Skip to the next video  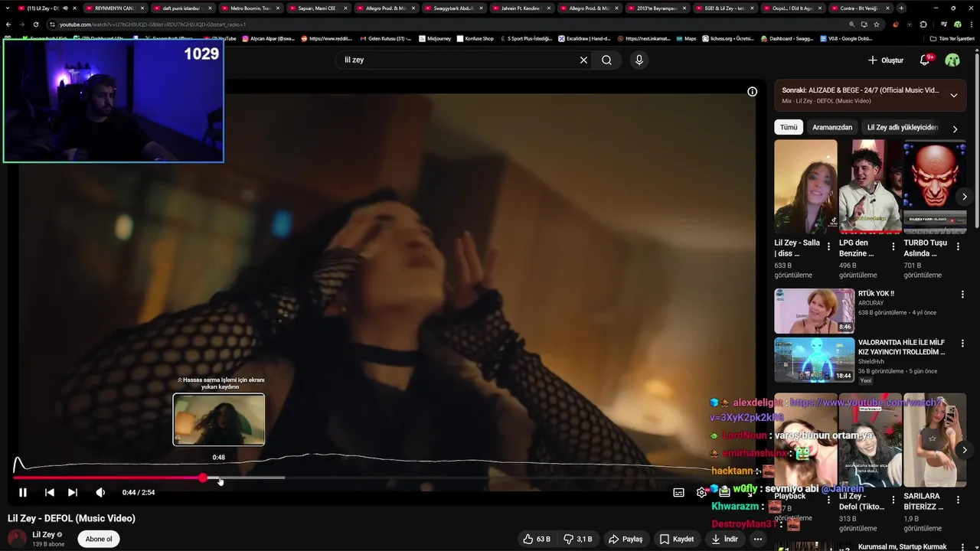[73, 492]
